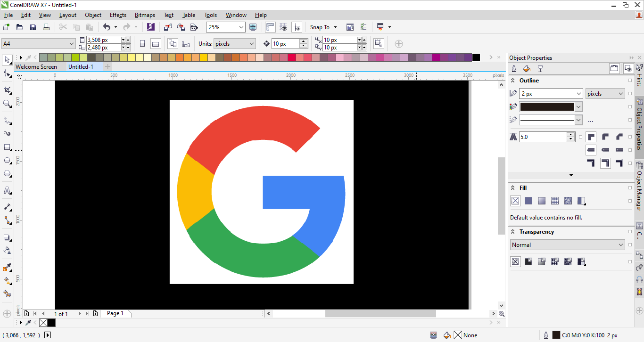Viewport: 644px width, 342px height.
Task: Click the New document icon
Action: tap(7, 27)
